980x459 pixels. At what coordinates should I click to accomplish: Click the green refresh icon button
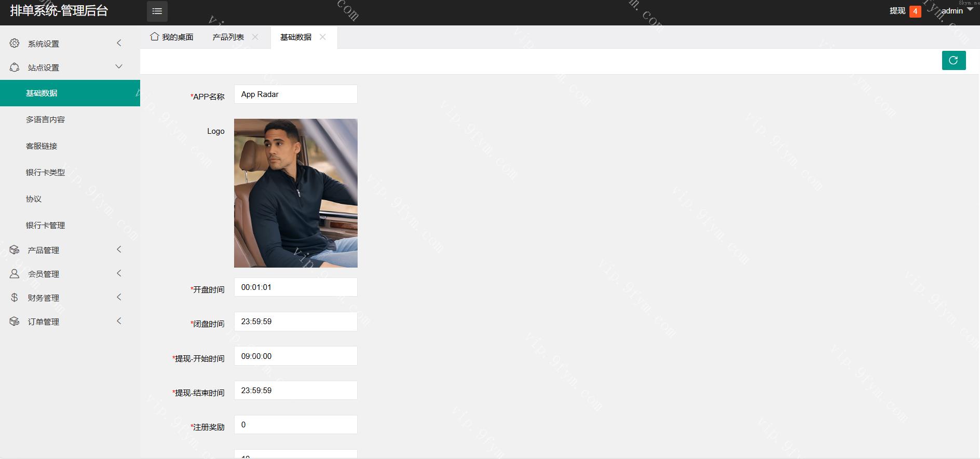954,60
